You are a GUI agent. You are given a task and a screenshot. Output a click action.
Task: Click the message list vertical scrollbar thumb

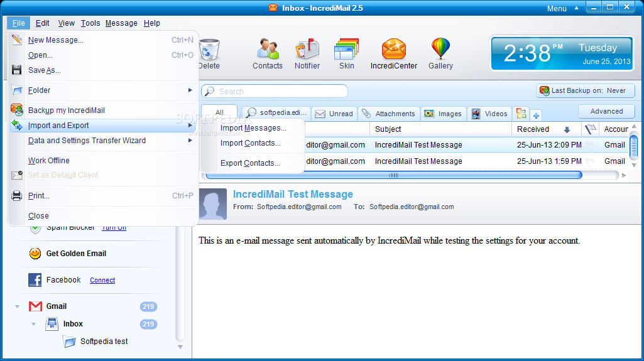point(634,146)
